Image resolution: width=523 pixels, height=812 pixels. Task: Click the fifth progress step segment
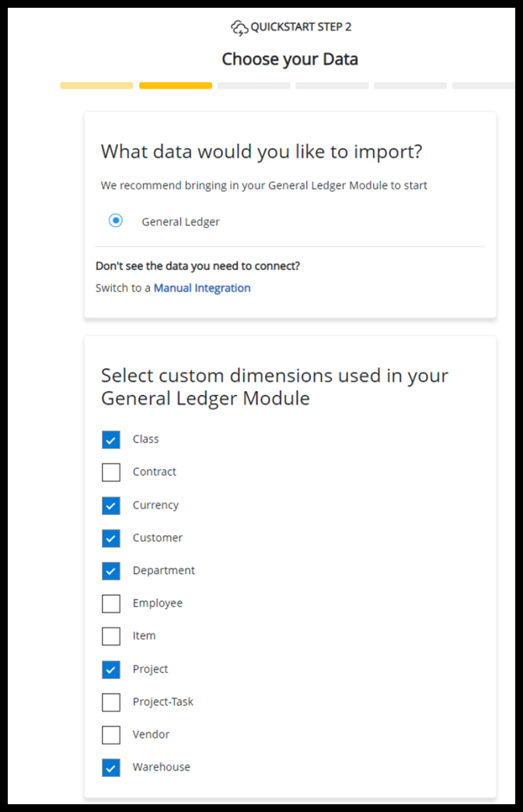click(410, 86)
